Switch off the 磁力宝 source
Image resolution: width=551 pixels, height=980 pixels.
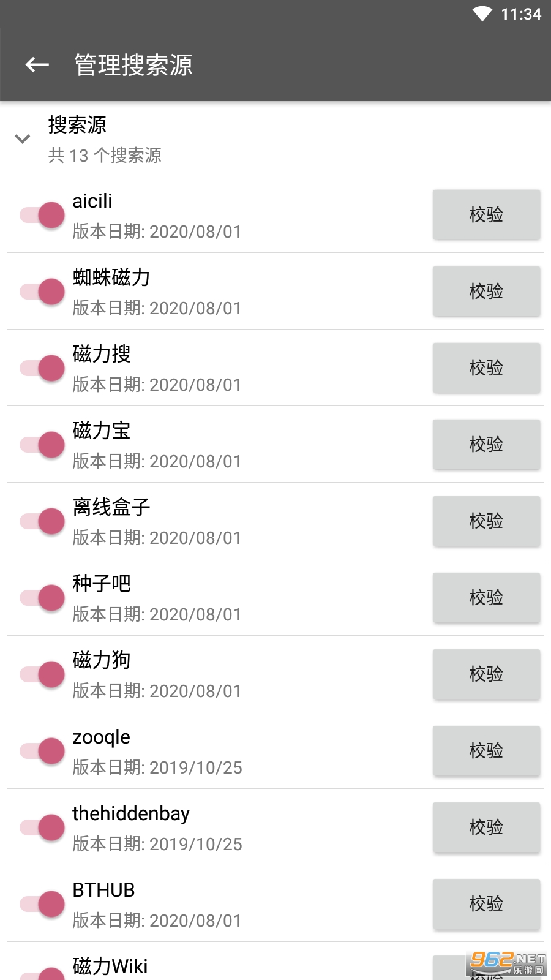(42, 445)
